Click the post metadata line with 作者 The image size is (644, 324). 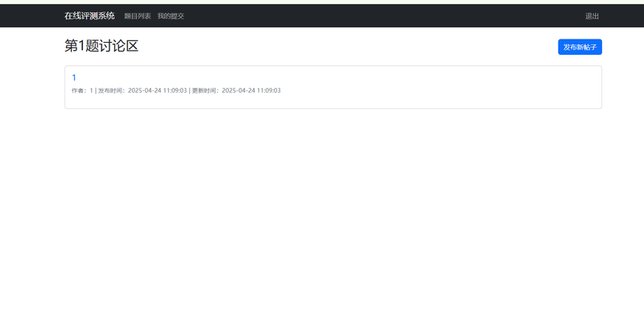click(176, 90)
